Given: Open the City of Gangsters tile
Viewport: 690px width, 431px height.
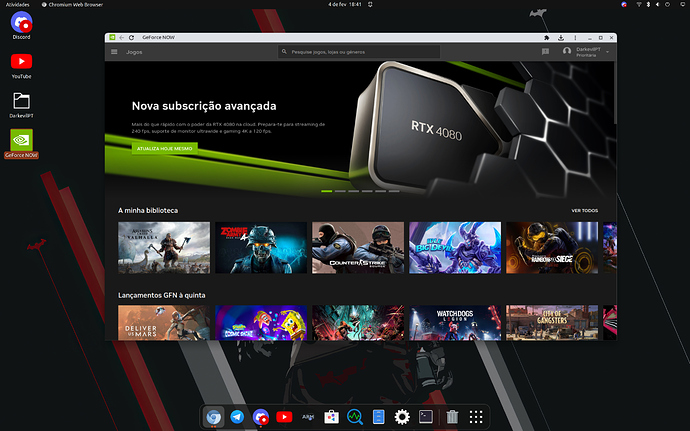Looking at the screenshot, I should click(552, 323).
